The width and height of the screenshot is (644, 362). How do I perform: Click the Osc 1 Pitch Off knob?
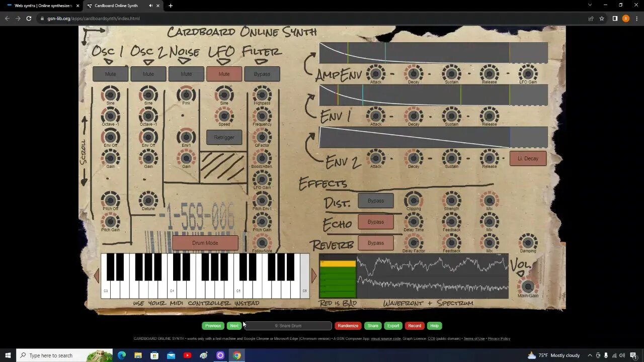[x=110, y=200]
